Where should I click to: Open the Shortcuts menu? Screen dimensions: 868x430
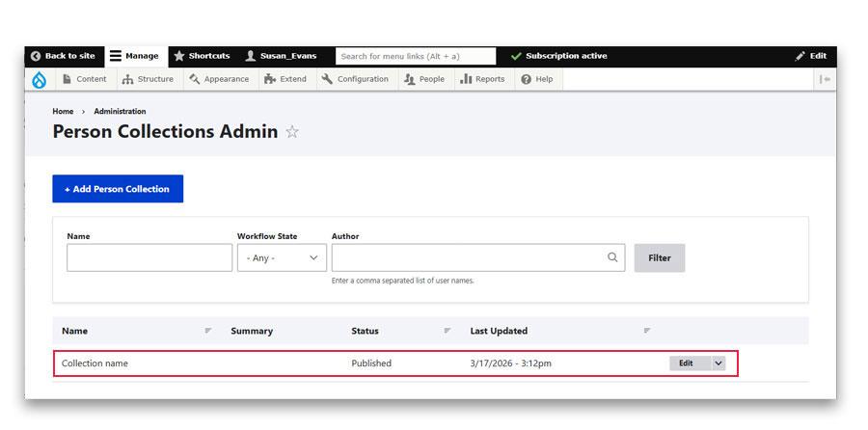coord(202,56)
